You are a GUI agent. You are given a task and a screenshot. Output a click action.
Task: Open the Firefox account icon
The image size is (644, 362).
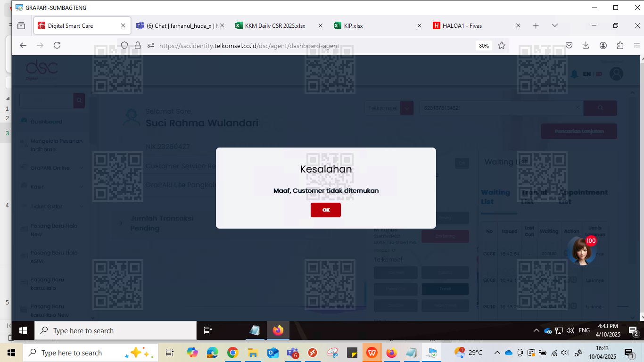603,45
